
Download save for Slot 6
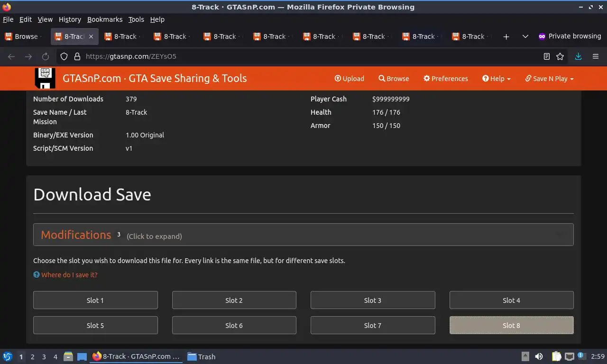(x=234, y=325)
